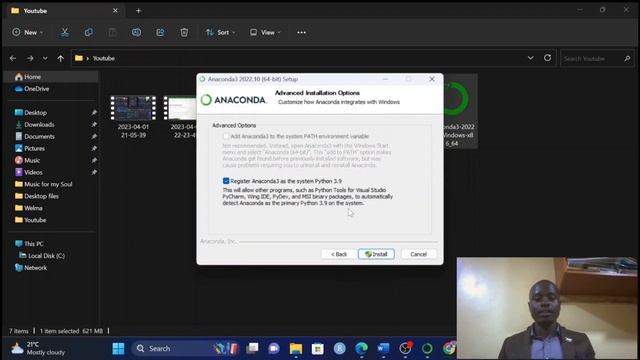The image size is (640, 360).
Task: Click the Cut icon in Explorer toolbar
Action: click(x=64, y=32)
